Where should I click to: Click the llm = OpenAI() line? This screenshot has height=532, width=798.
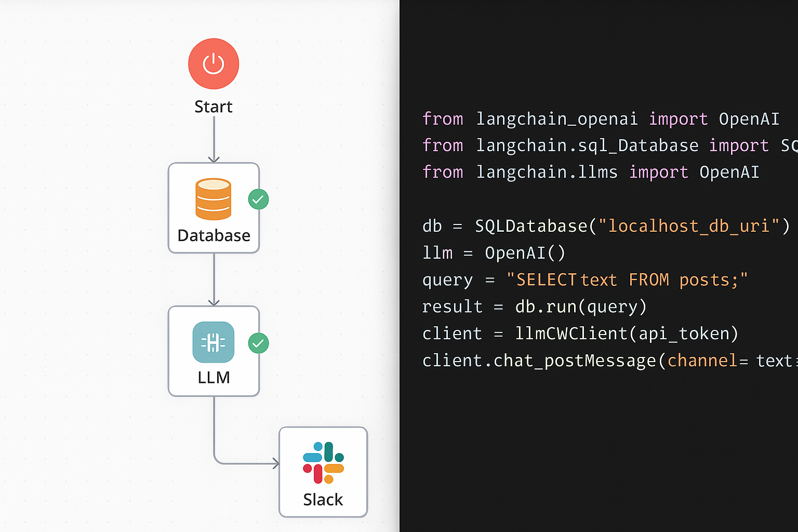coord(494,253)
